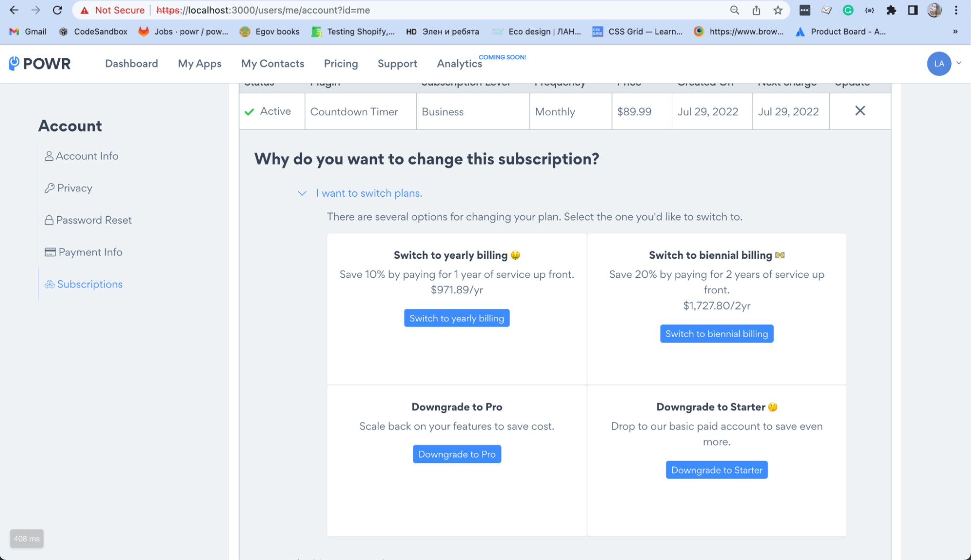Show hidden bookmarks with the overflow chevron

(955, 32)
